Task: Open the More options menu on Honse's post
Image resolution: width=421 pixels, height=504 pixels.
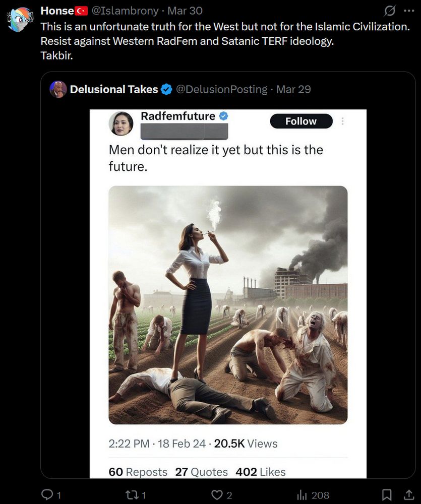Action: tap(408, 11)
